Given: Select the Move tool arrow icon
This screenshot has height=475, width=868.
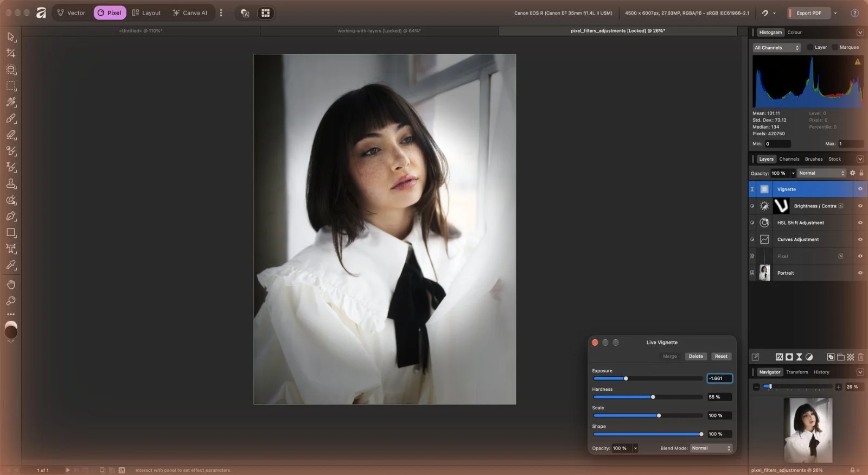Looking at the screenshot, I should (11, 37).
